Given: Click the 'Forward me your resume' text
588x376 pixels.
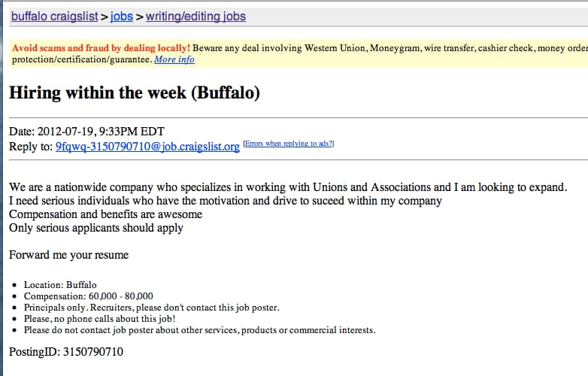Looking at the screenshot, I should [68, 255].
